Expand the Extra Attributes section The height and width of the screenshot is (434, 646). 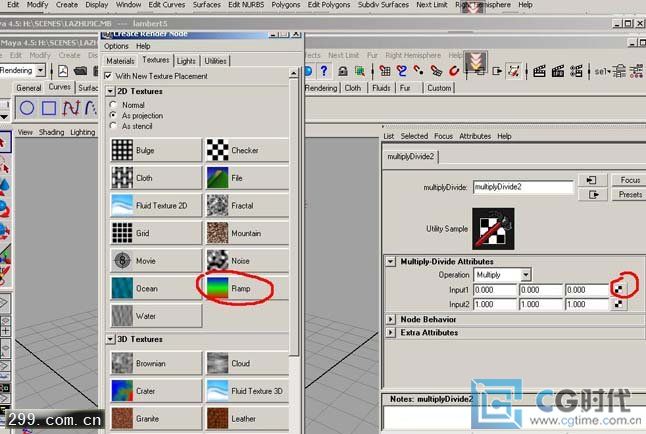391,332
